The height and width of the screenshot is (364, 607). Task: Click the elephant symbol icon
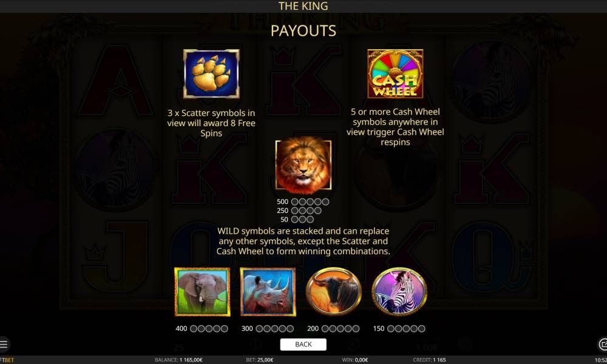pos(202,292)
